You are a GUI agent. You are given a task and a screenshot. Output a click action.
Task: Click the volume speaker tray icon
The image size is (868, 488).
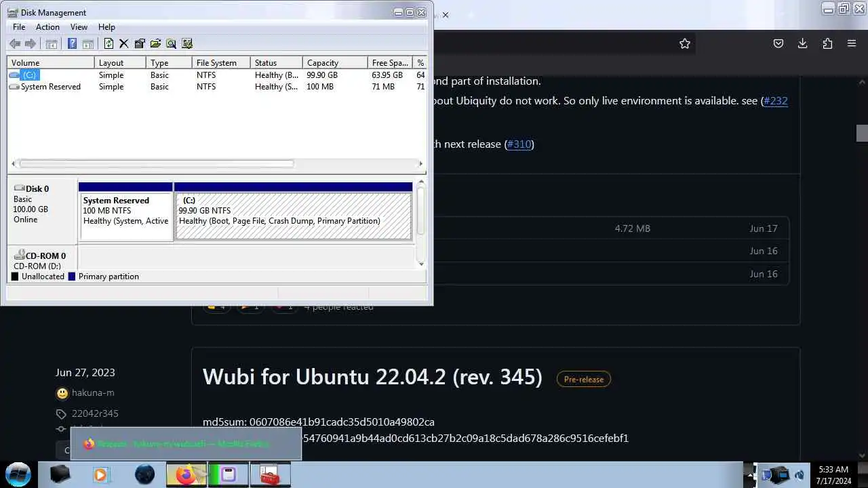point(800,475)
